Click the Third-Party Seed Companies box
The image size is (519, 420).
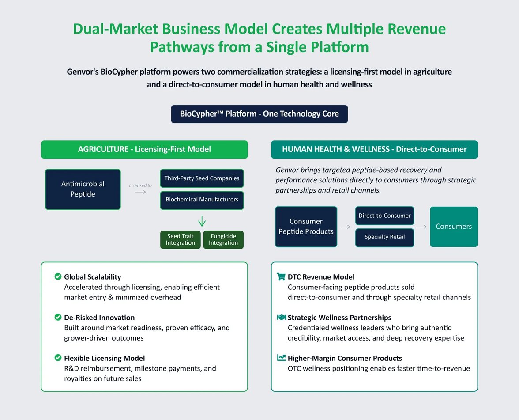202,178
